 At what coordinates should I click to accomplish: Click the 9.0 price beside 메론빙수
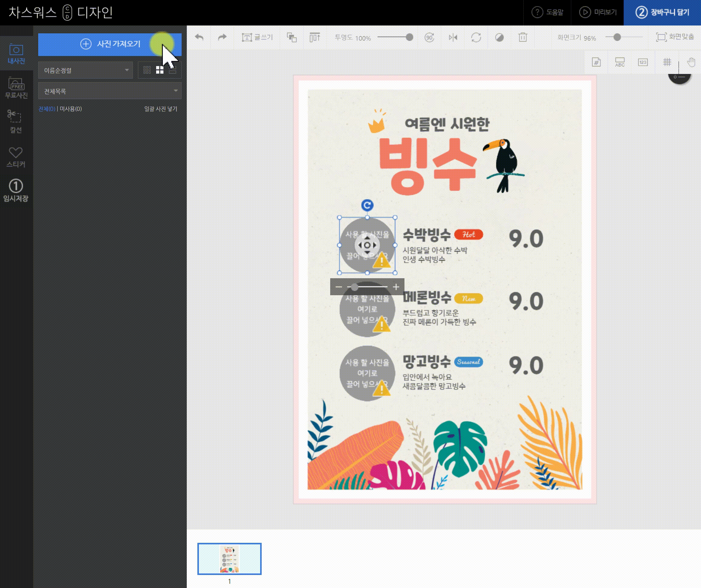click(526, 301)
